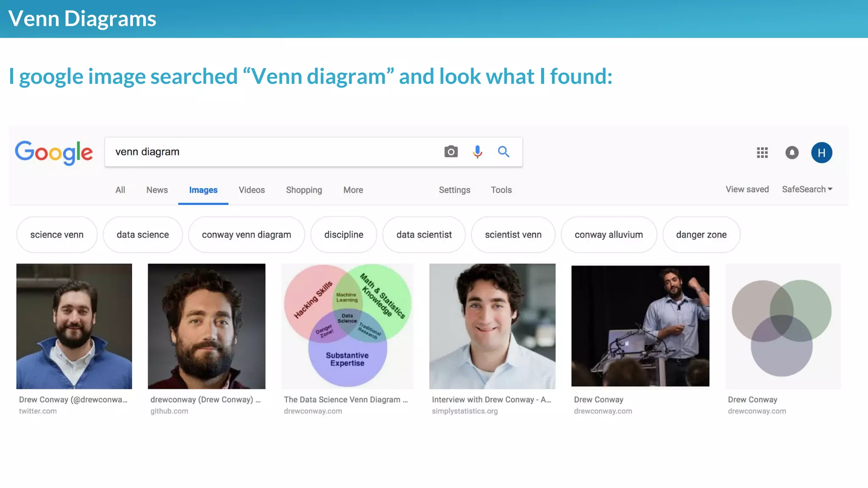The height and width of the screenshot is (488, 868).
Task: Switch to the Videos tab
Action: click(252, 190)
